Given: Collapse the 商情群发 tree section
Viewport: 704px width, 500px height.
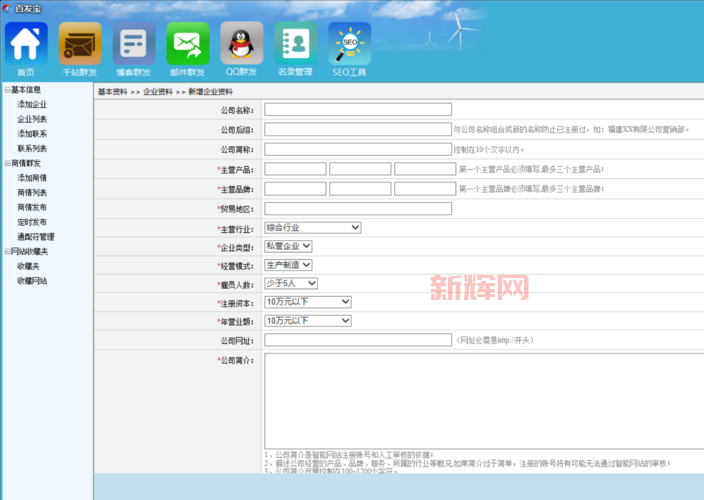Looking at the screenshot, I should [7, 163].
